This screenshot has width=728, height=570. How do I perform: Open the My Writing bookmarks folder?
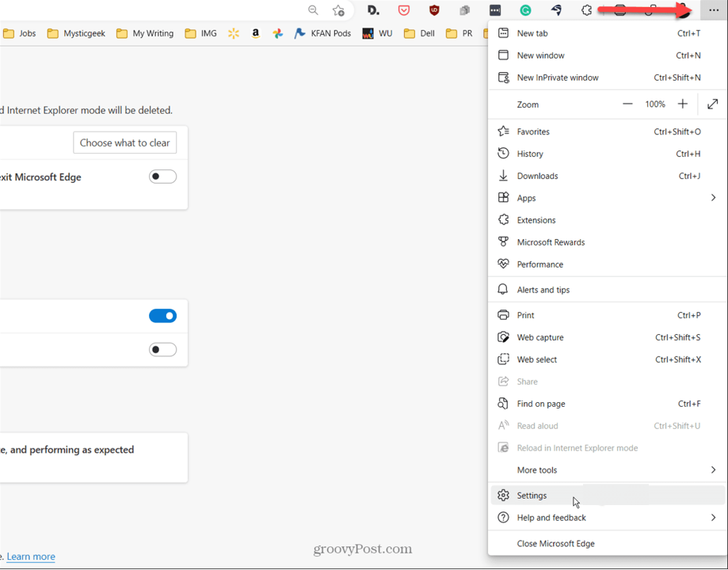pos(145,33)
